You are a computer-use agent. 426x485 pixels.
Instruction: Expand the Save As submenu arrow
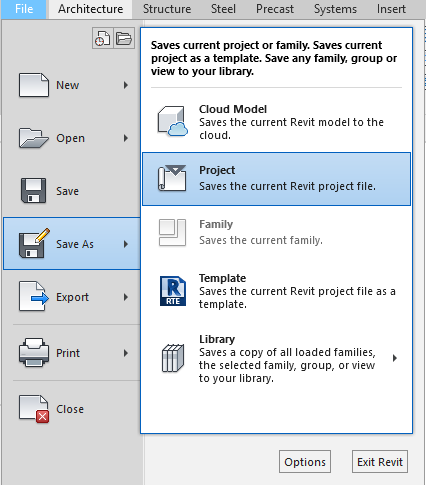click(126, 244)
